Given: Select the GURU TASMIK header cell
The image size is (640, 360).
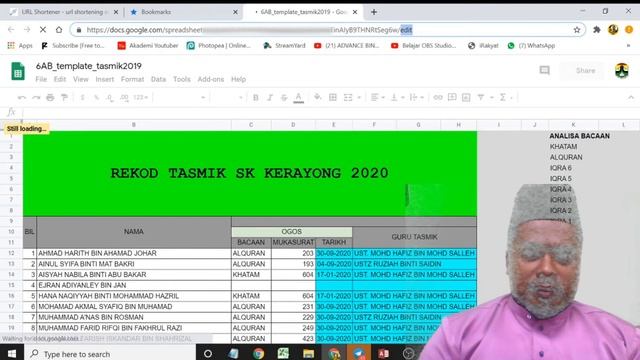Looking at the screenshot, I should (414, 237).
